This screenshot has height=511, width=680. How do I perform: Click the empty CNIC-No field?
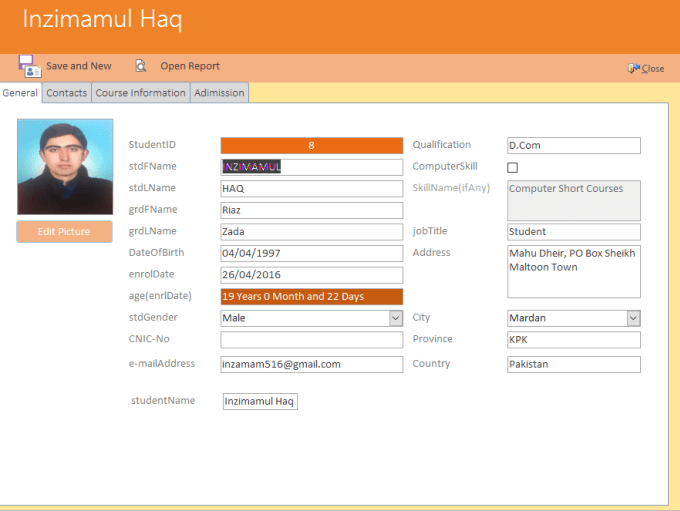click(x=311, y=340)
